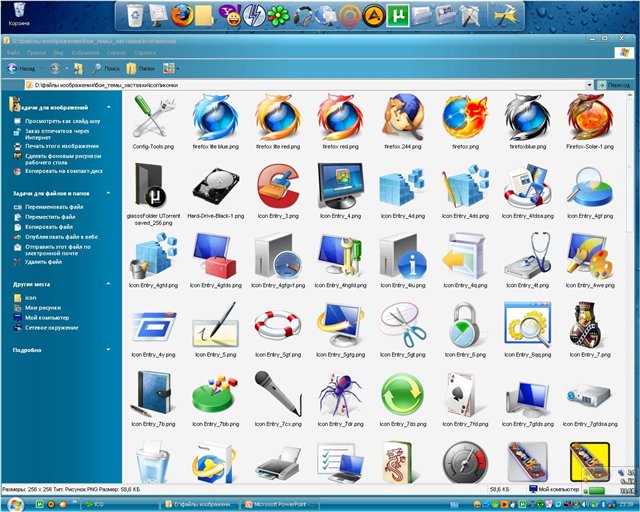
Task: Click the ICQ flower icon in dock
Action: (x=278, y=16)
